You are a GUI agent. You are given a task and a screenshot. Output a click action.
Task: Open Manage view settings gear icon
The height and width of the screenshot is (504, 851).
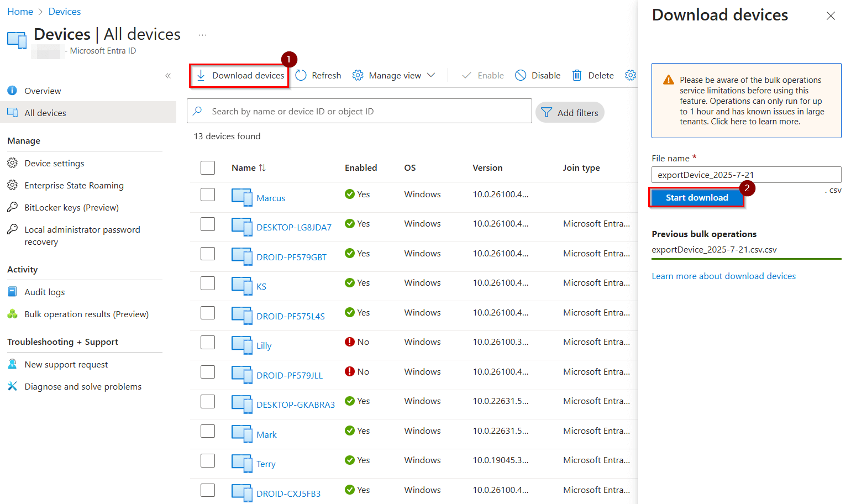[358, 75]
